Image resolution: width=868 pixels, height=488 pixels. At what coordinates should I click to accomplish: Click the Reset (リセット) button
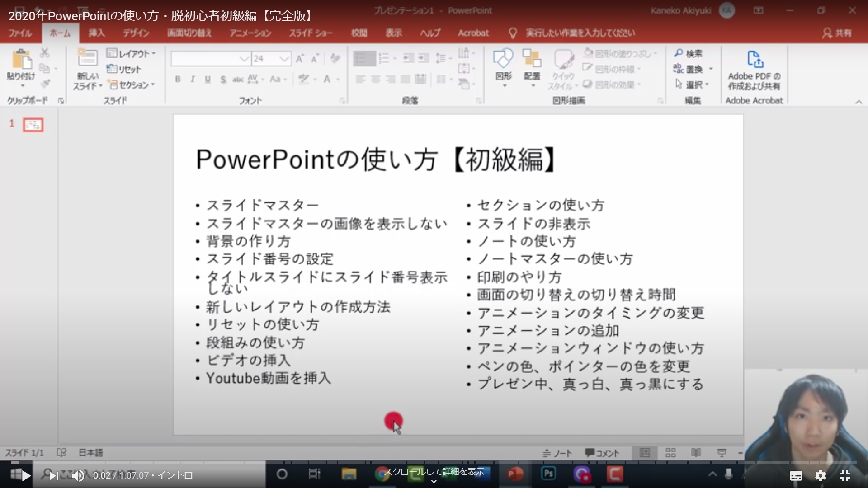click(123, 69)
